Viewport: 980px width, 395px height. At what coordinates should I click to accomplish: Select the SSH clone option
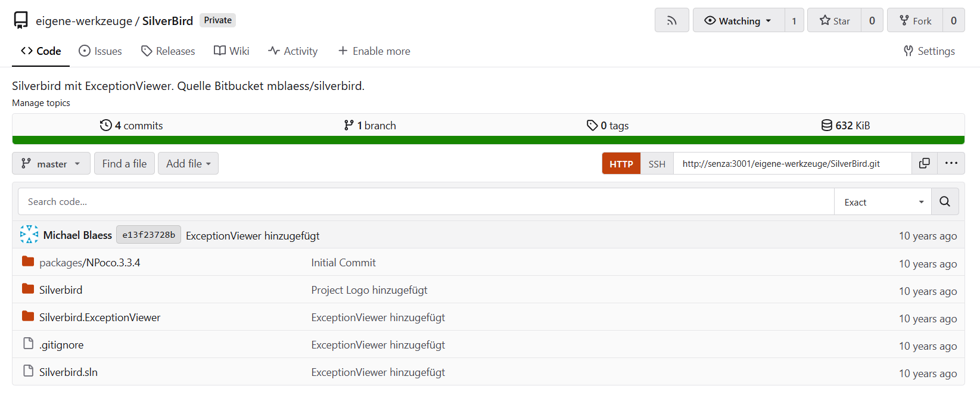[657, 163]
